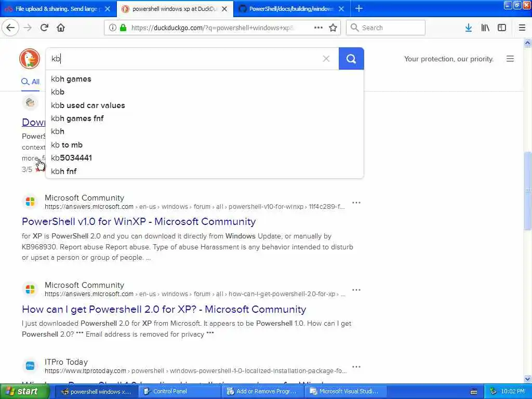Click the taskbar clock 10:02 PM
This screenshot has height=399, width=532.
(513, 391)
